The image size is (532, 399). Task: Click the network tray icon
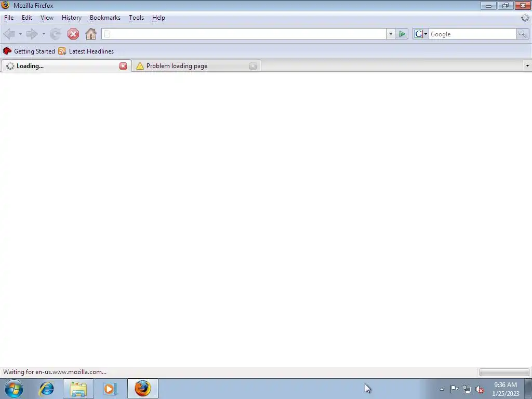coord(467,389)
